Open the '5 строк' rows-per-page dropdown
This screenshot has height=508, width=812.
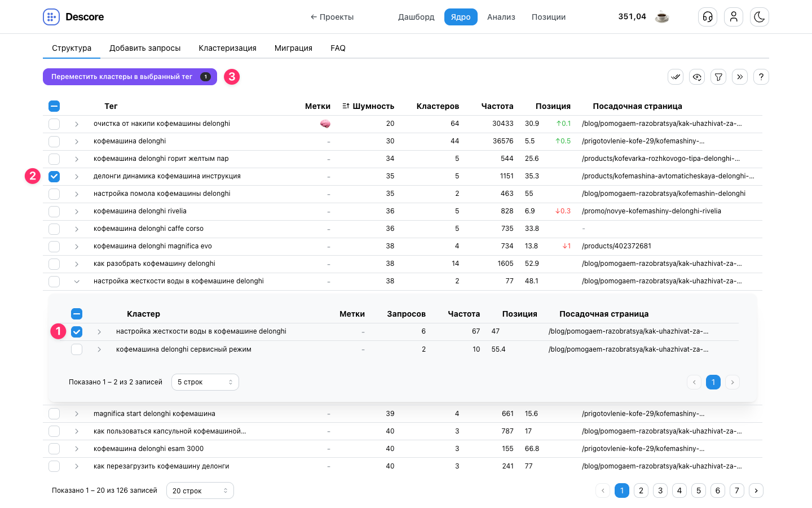click(x=205, y=382)
